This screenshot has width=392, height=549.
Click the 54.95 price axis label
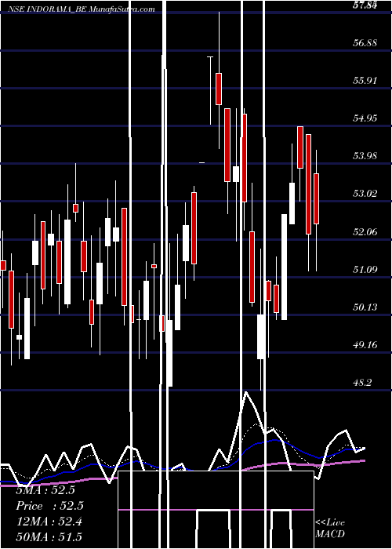coord(365,118)
